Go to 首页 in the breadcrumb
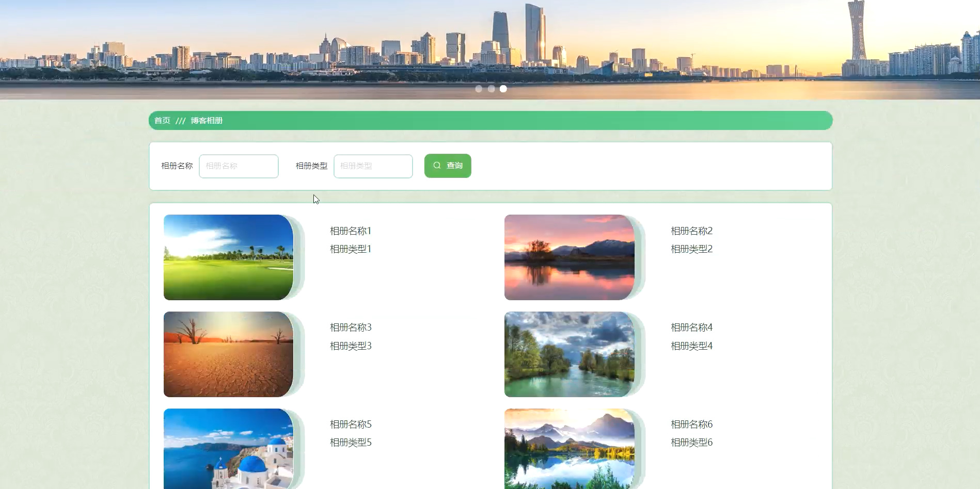The width and height of the screenshot is (980, 489). click(162, 120)
